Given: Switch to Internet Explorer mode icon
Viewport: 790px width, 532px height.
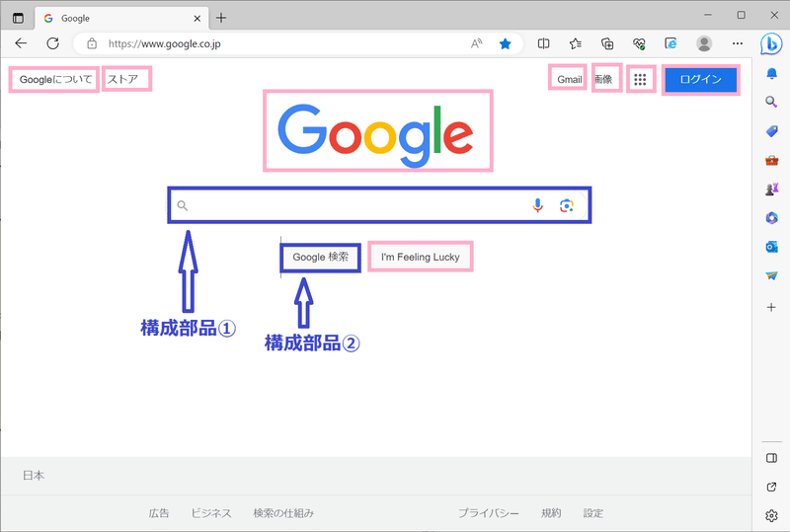Looking at the screenshot, I should click(671, 43).
